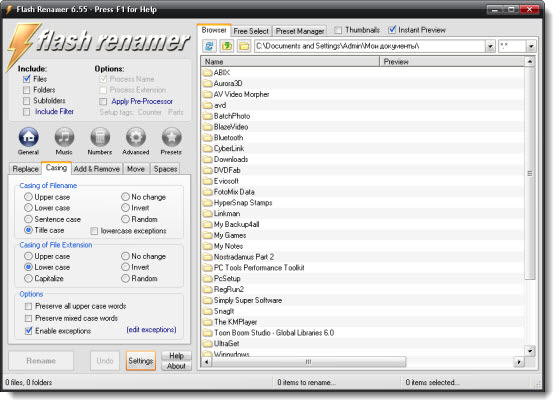Click the vertical scrollbar thumb
Screen dimensions: 560x407
(530, 174)
